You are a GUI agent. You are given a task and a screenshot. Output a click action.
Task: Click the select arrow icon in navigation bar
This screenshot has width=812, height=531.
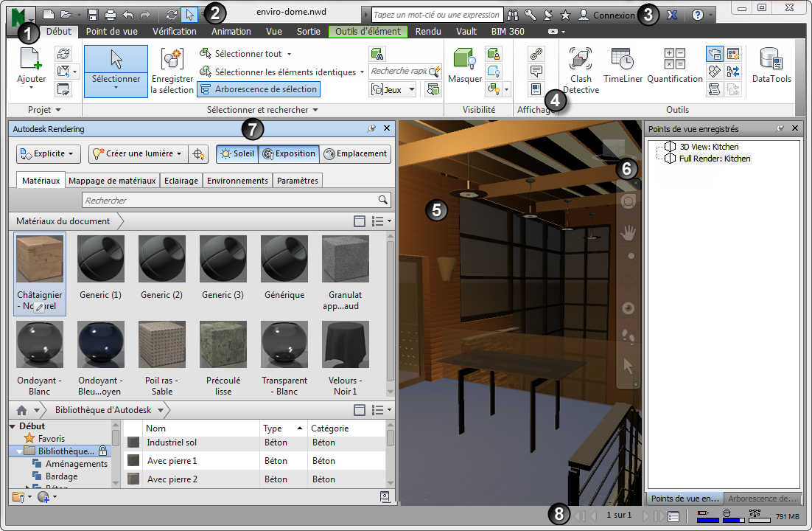[x=629, y=366]
